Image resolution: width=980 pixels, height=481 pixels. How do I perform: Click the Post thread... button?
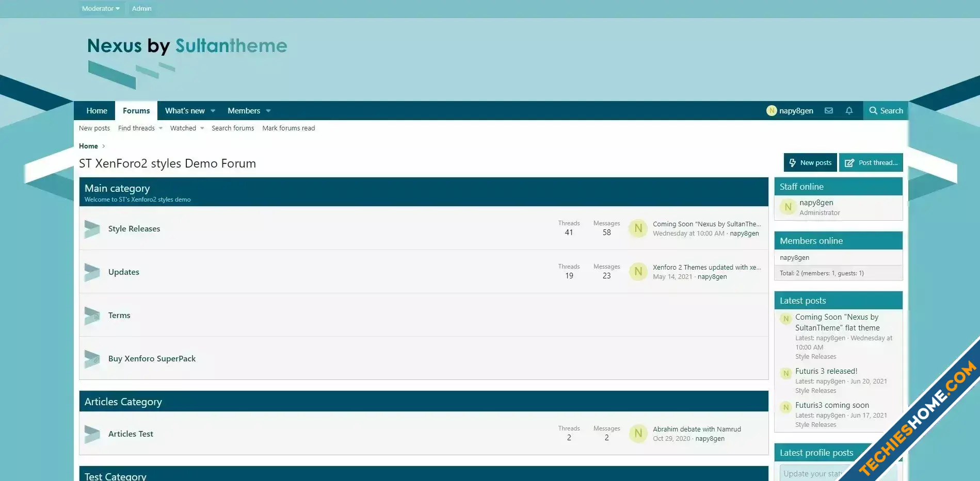coord(871,162)
